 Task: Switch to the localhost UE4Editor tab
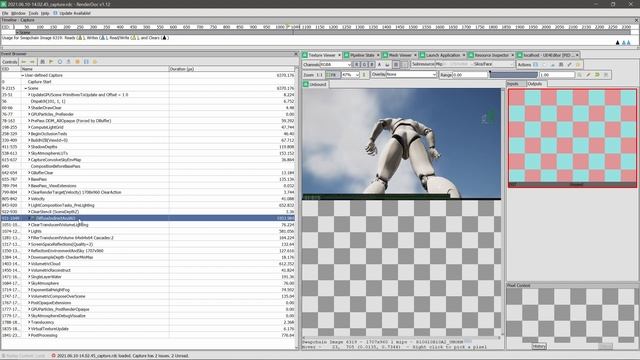(x=548, y=55)
